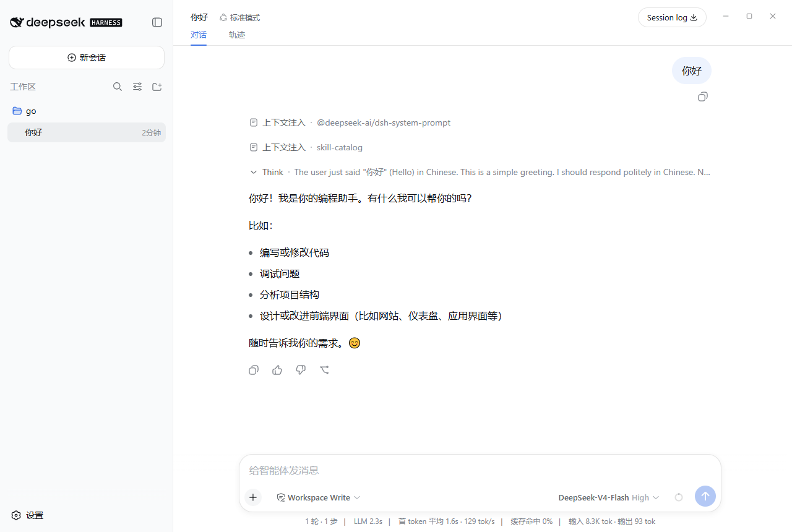Maximize the application window
Image resolution: width=792 pixels, height=532 pixels.
[749, 16]
